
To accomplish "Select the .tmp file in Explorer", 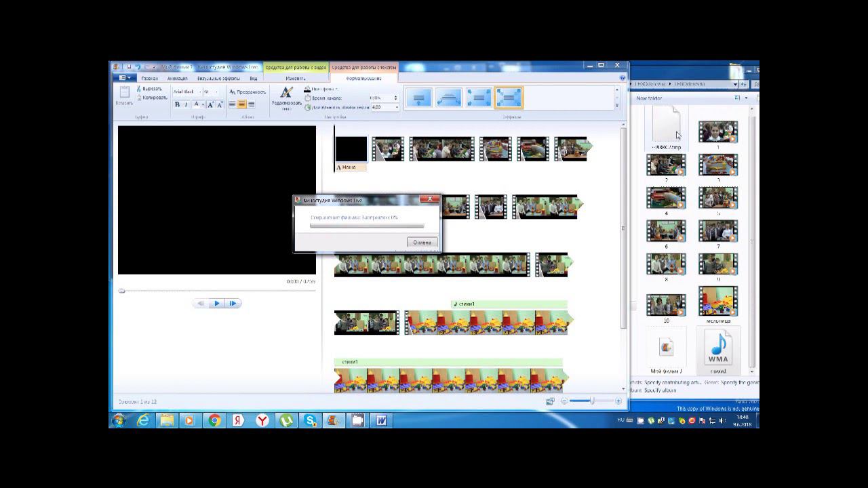I will click(x=666, y=129).
